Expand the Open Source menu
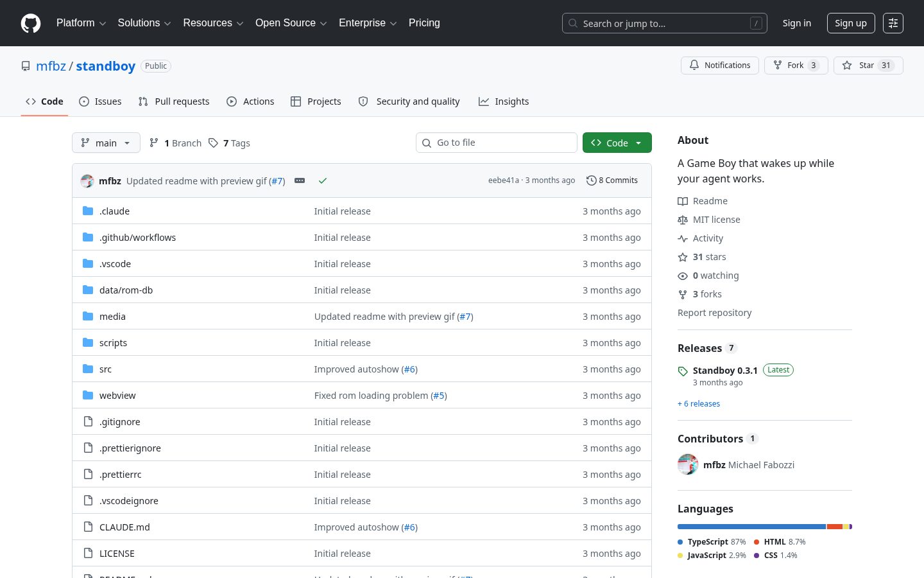Viewport: 924px width, 578px height. point(291,23)
